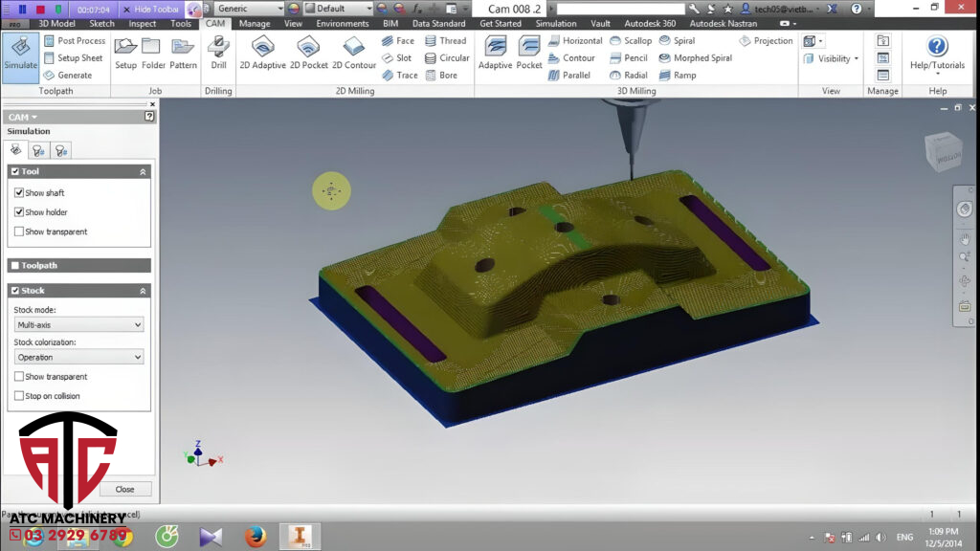Image resolution: width=980 pixels, height=551 pixels.
Task: Uncheck the Show shaft checkbox
Action: point(19,193)
